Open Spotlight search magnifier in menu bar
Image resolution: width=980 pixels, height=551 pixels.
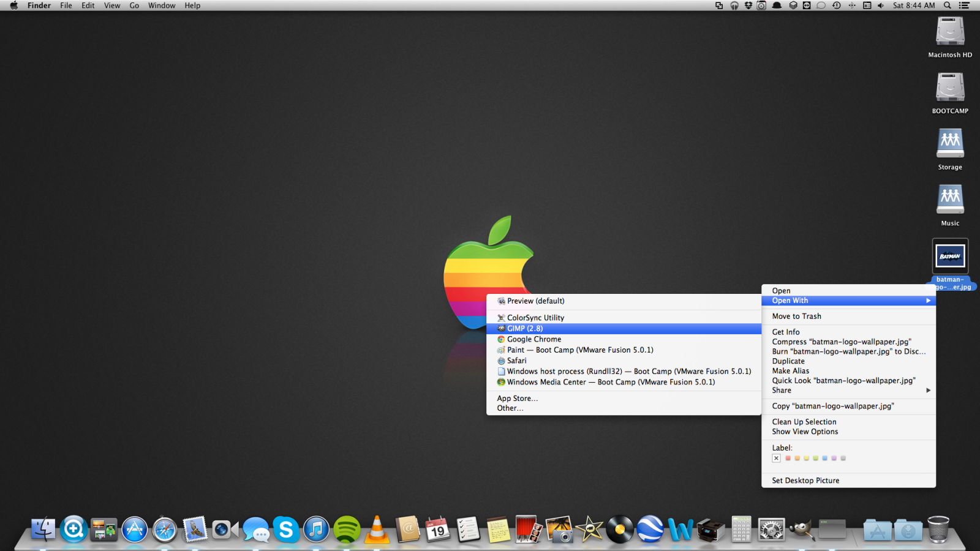947,6
